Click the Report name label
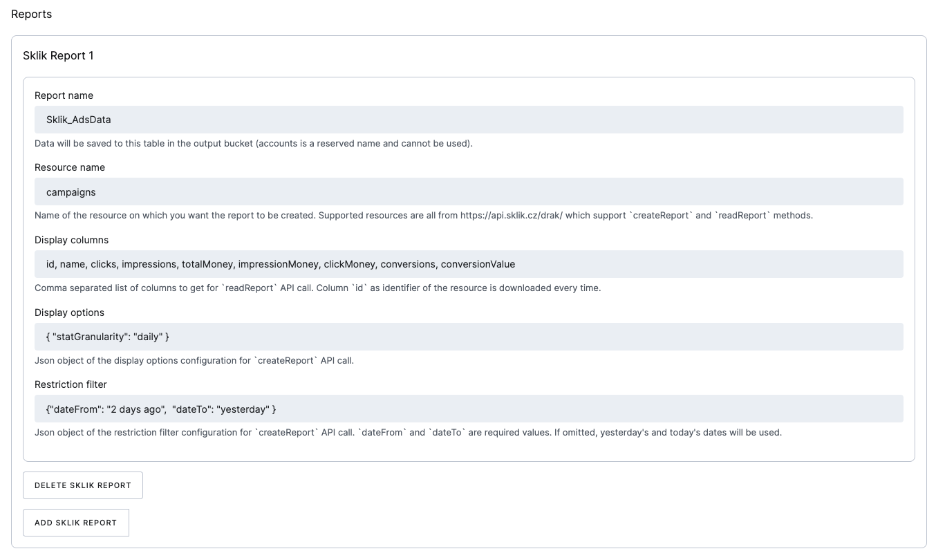This screenshot has width=936, height=560. point(64,95)
